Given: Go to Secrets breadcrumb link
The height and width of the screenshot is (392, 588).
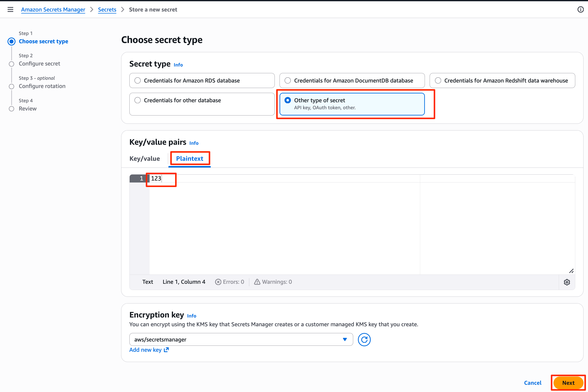Looking at the screenshot, I should click(107, 9).
